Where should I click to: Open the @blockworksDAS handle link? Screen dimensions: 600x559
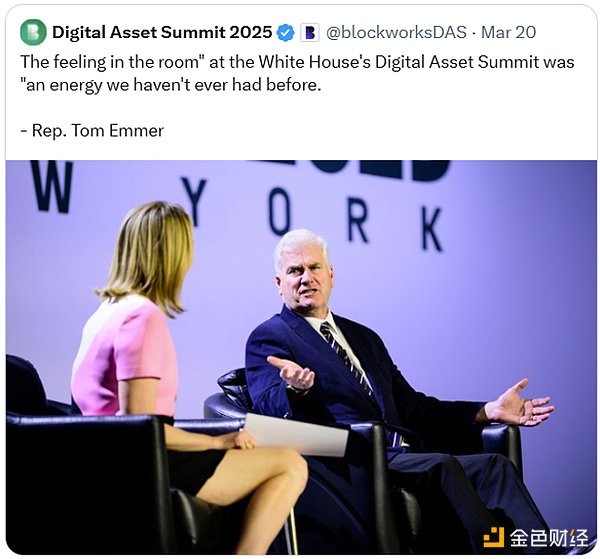click(396, 33)
